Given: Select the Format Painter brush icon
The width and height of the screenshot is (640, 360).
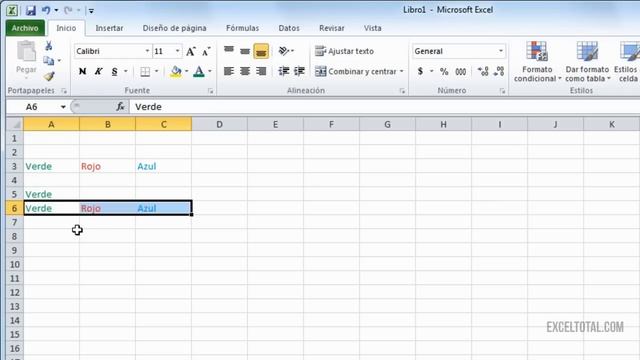Looking at the screenshot, I should tap(49, 76).
